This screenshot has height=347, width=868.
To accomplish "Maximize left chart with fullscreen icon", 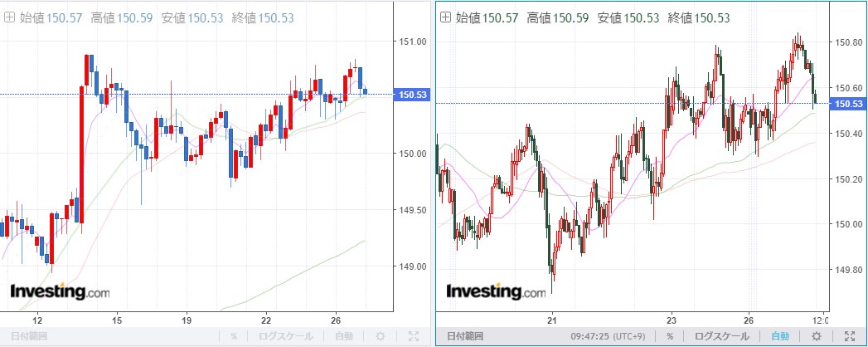I will pyautogui.click(x=414, y=336).
